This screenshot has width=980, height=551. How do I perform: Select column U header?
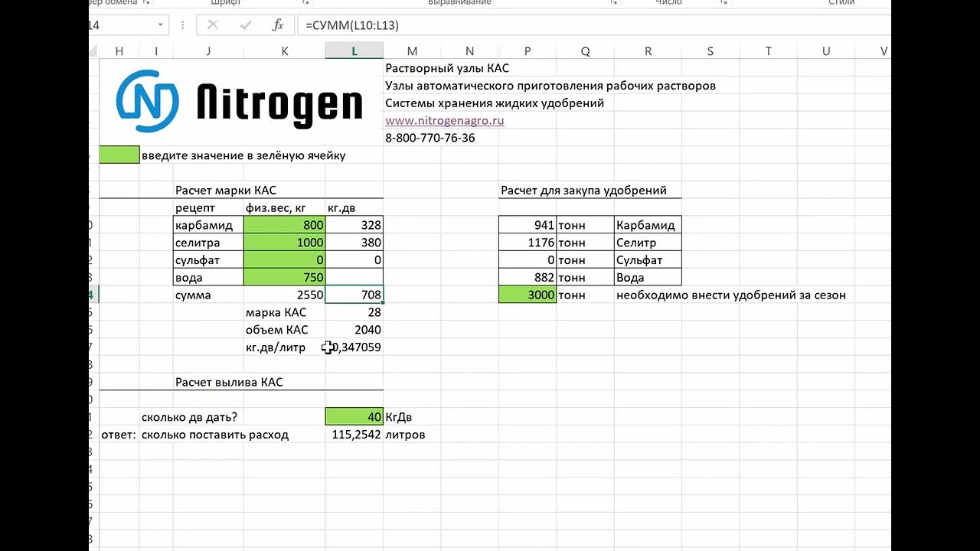click(826, 51)
